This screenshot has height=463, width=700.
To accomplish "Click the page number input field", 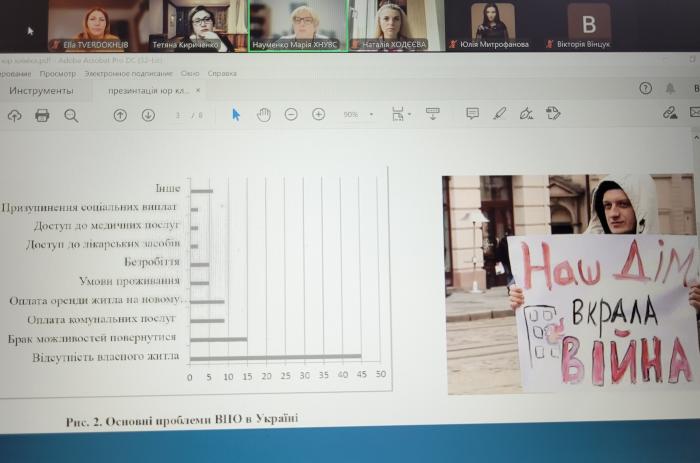I will click(x=177, y=115).
